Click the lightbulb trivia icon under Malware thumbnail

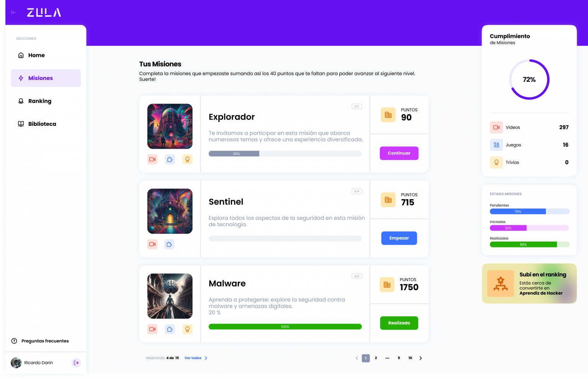188,329
